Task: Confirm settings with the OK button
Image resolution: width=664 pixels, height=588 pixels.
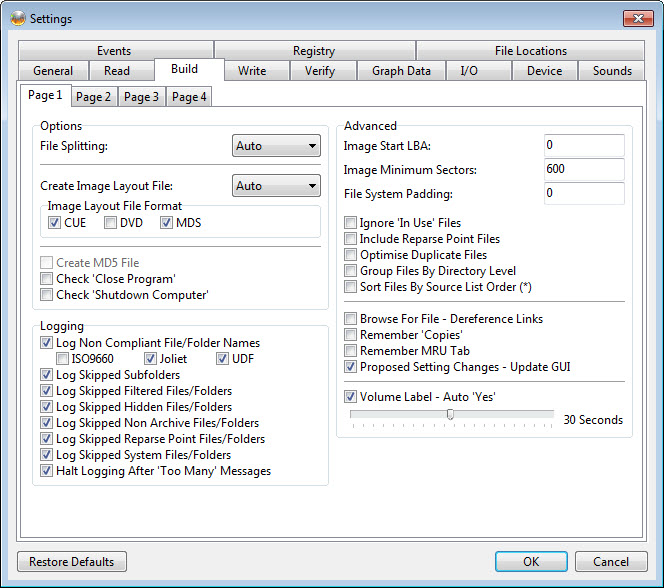Action: [531, 561]
